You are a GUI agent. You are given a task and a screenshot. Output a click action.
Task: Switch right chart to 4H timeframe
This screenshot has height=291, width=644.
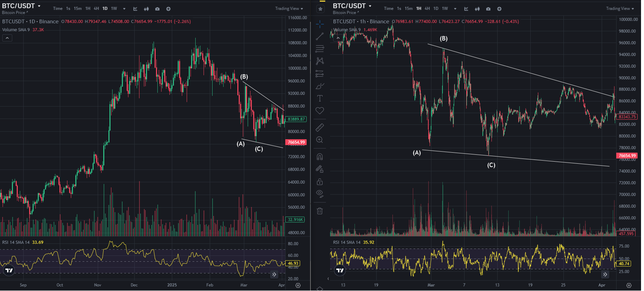tap(427, 8)
